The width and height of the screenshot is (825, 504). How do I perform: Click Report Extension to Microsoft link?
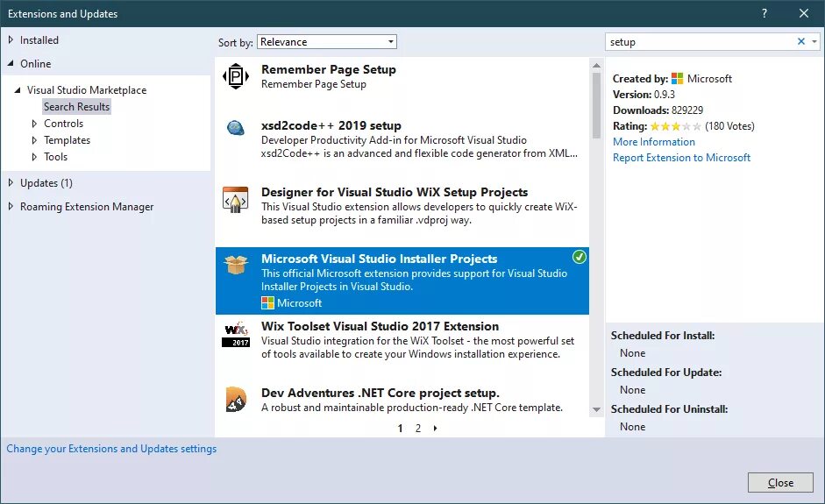click(681, 158)
